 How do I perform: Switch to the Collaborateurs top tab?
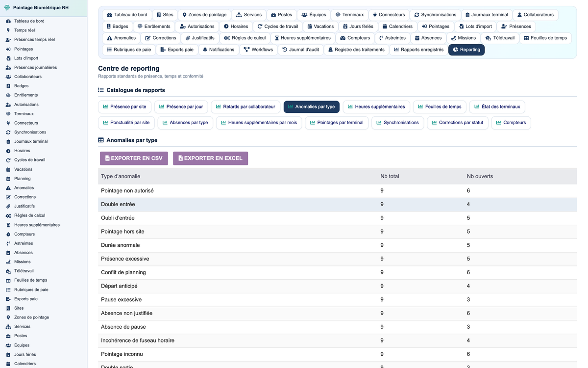(x=535, y=15)
